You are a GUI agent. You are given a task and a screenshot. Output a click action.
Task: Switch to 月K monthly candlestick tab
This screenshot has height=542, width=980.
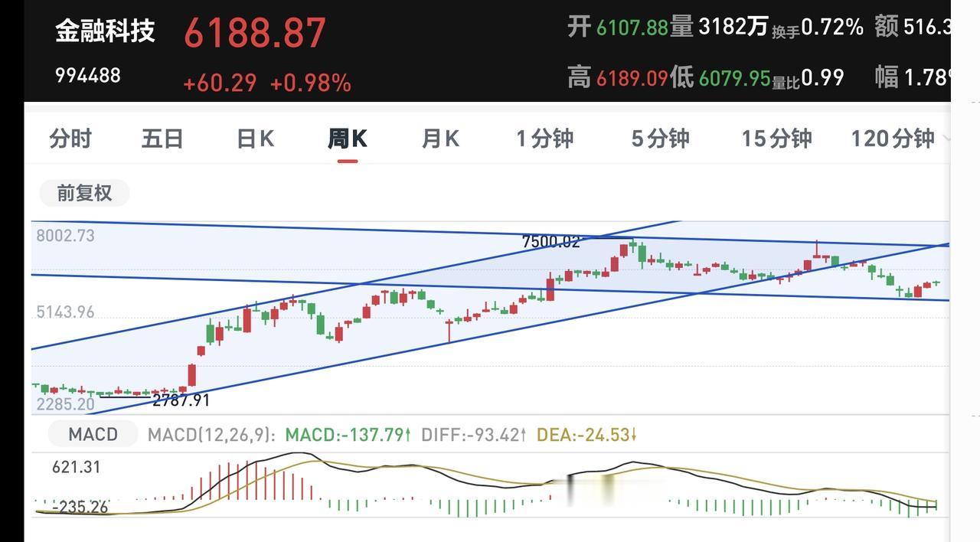pyautogui.click(x=440, y=139)
